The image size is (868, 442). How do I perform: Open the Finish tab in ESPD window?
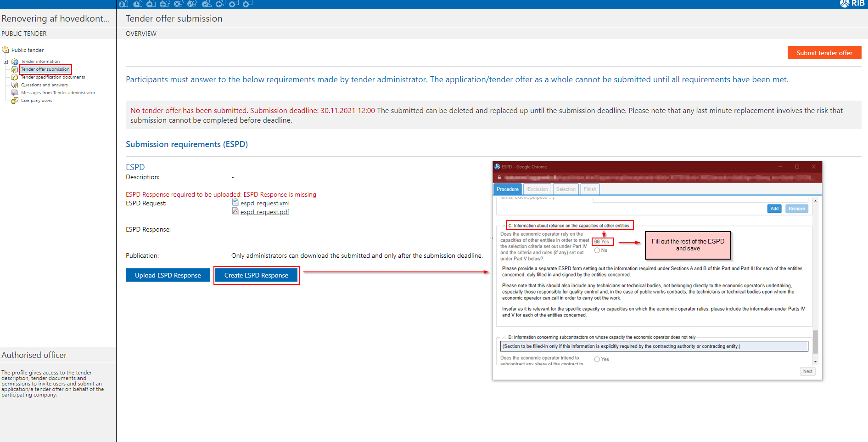click(590, 189)
